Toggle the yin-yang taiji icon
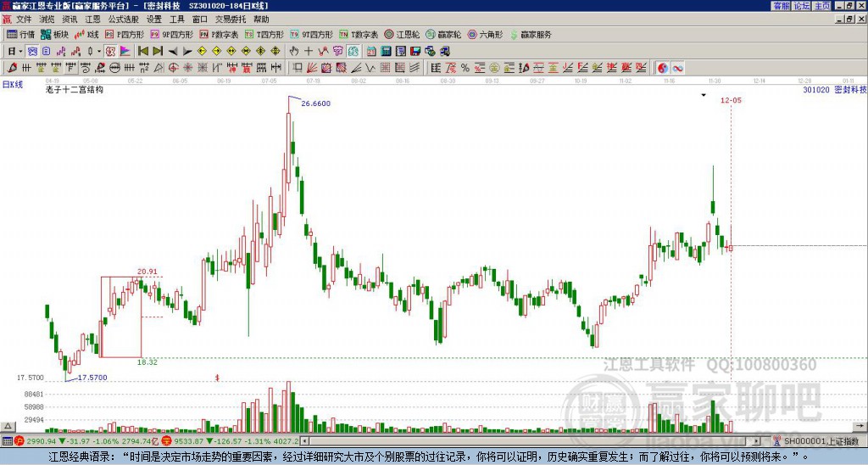The image size is (868, 465). (663, 68)
